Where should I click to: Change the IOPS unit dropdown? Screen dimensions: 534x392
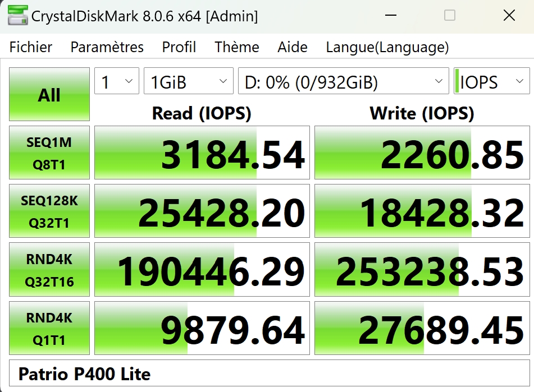491,83
